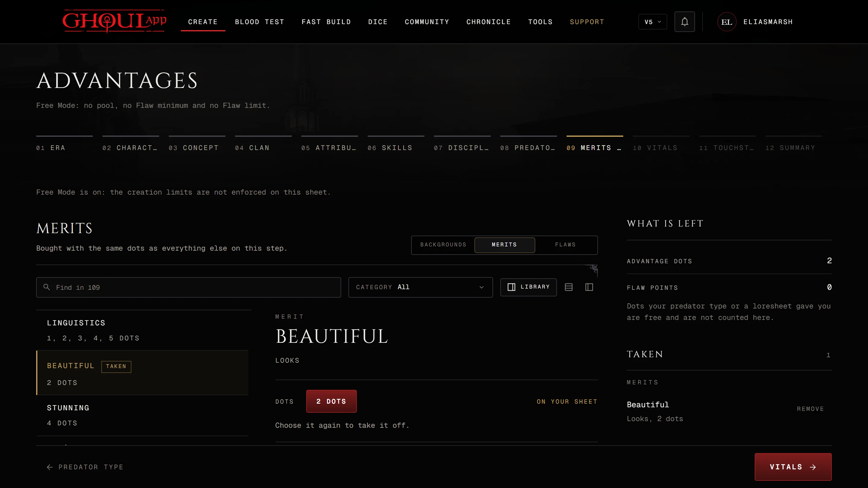Viewport: 868px width, 488px height.
Task: Open the Dice menu item
Action: coord(378,22)
